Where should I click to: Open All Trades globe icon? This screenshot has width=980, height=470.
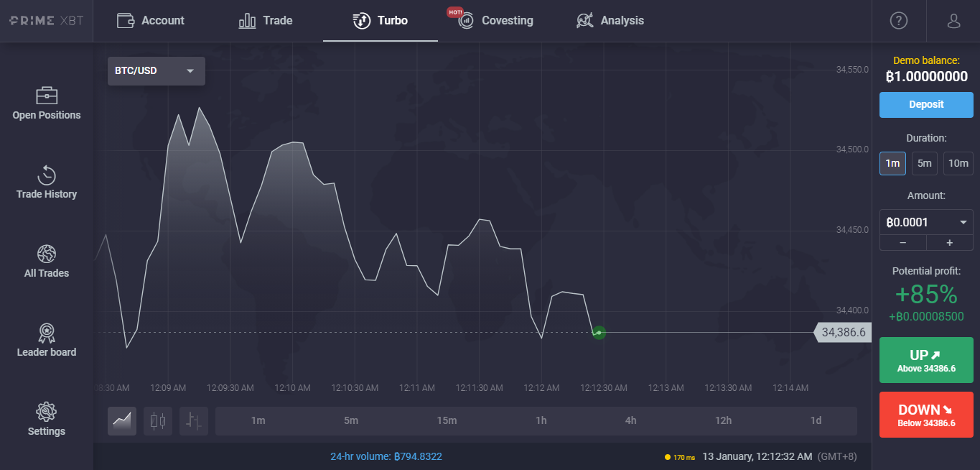point(47,262)
